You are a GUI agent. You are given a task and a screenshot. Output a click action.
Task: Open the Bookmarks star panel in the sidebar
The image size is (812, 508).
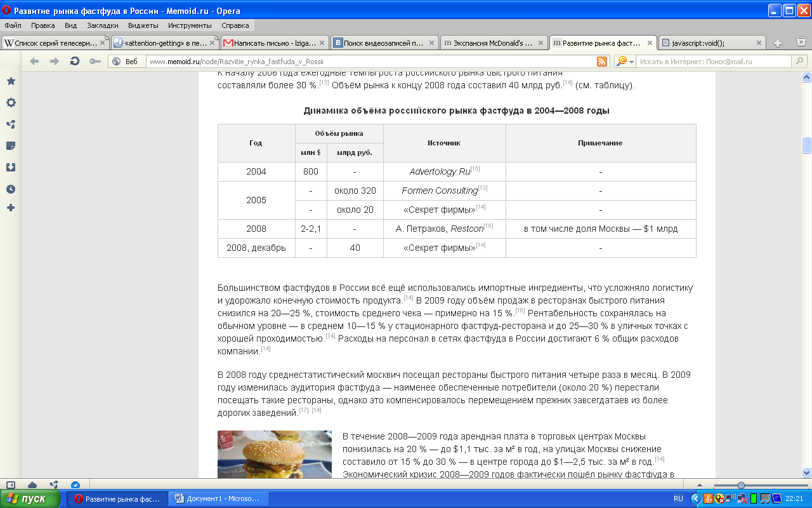(11, 81)
